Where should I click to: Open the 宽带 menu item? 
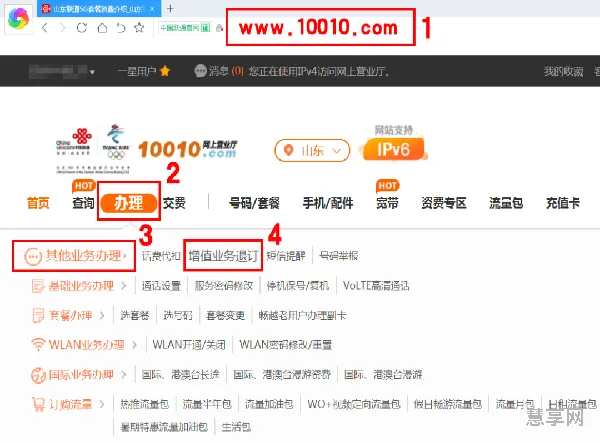pyautogui.click(x=387, y=203)
